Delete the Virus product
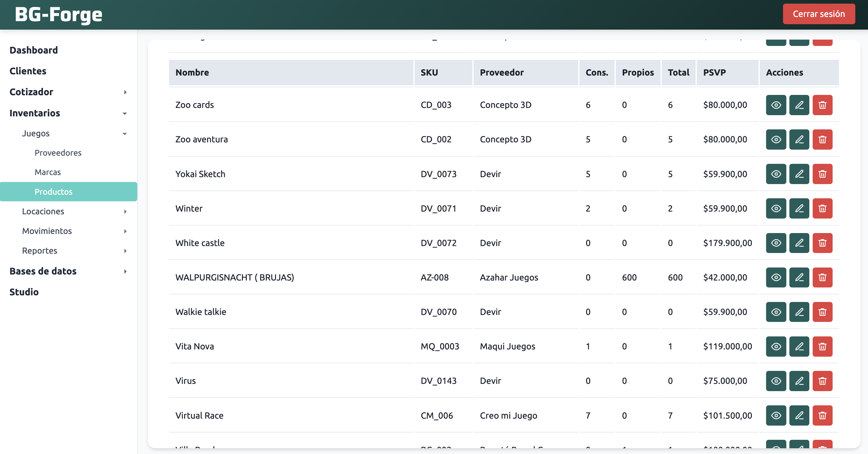Image resolution: width=868 pixels, height=454 pixels. [x=823, y=381]
